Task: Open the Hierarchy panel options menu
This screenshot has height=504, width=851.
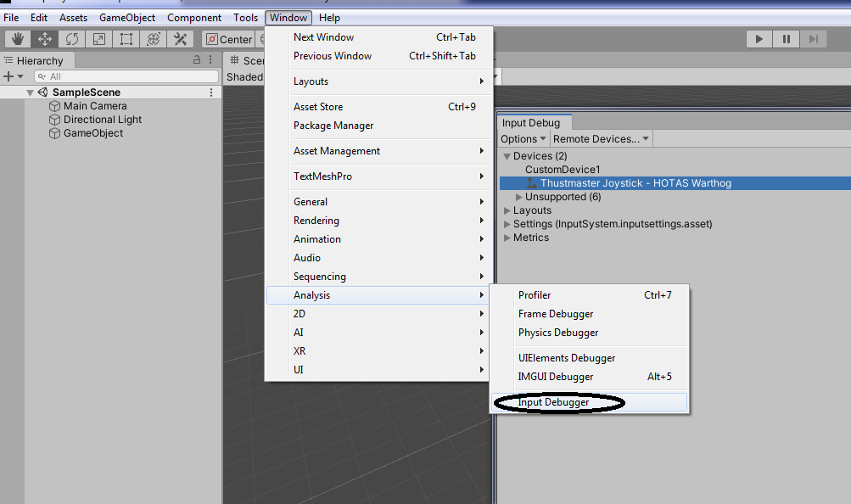Action: coord(210,60)
